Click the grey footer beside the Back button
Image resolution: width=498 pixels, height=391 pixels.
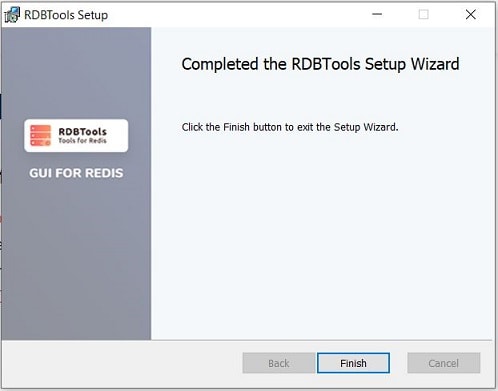click(122, 363)
